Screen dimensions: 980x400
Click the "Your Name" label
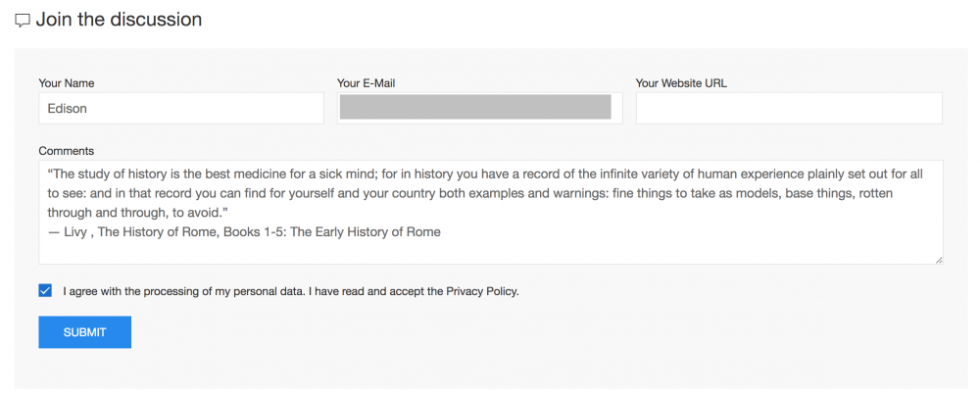click(67, 83)
